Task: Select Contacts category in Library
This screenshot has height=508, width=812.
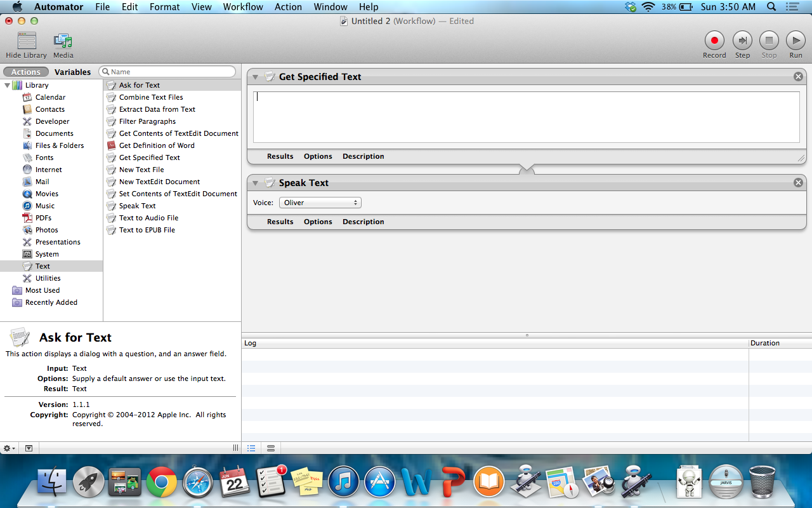Action: pyautogui.click(x=49, y=109)
